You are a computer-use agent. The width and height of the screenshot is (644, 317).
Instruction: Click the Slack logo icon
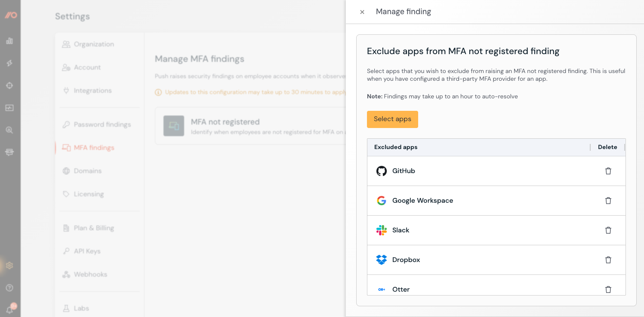(382, 230)
